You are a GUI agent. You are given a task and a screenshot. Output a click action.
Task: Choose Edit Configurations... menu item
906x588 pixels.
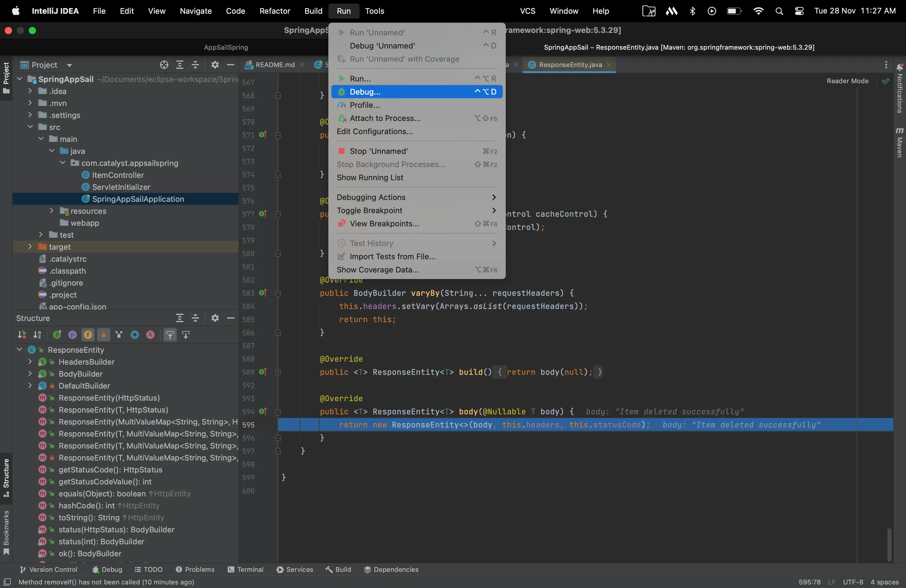tap(417, 131)
